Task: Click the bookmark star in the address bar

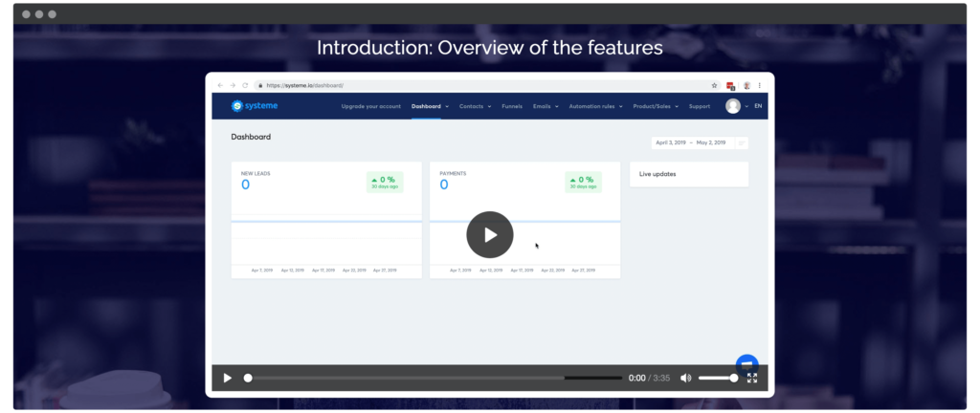Action: (714, 85)
